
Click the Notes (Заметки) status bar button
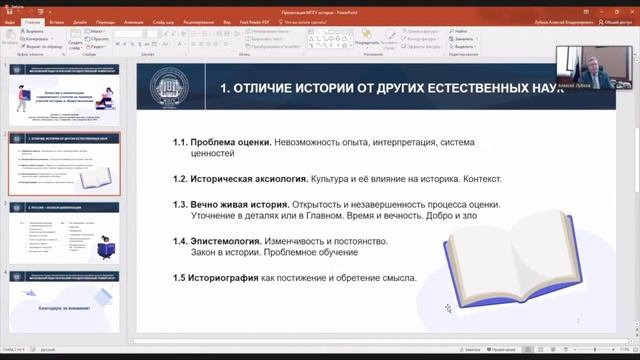(x=470, y=349)
